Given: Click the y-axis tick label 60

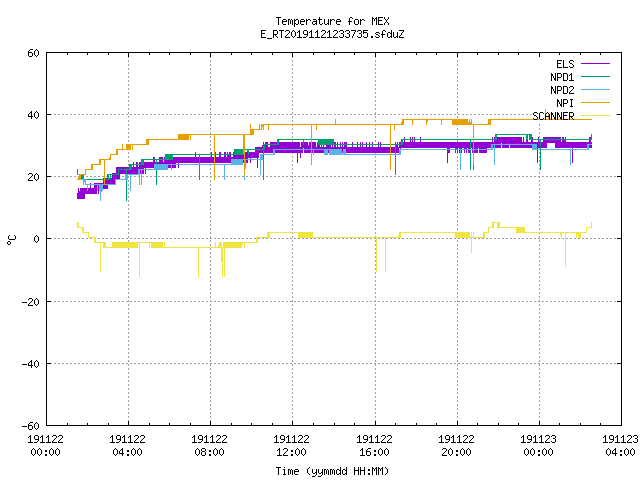Looking at the screenshot, I should (33, 53).
